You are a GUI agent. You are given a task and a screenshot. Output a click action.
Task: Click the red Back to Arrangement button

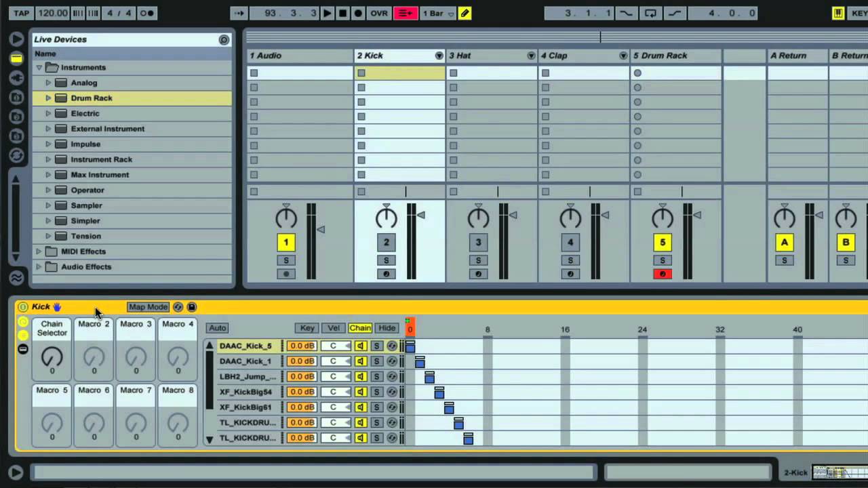[x=406, y=13]
